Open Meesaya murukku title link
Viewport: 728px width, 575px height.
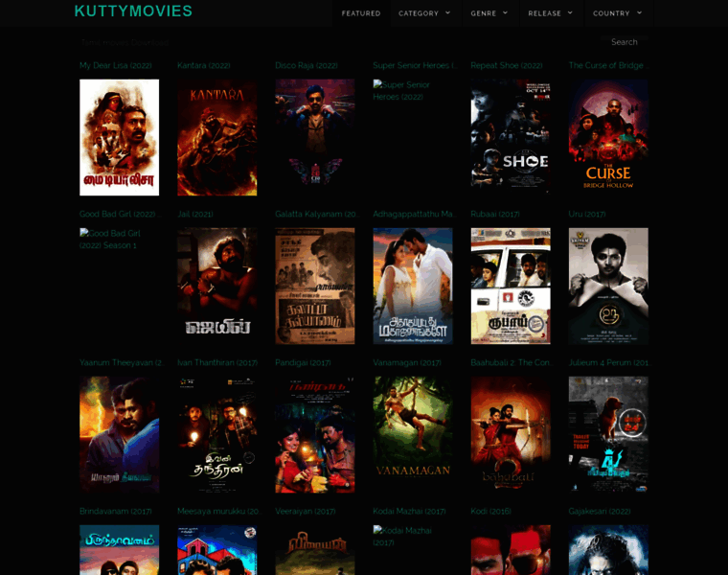(219, 512)
